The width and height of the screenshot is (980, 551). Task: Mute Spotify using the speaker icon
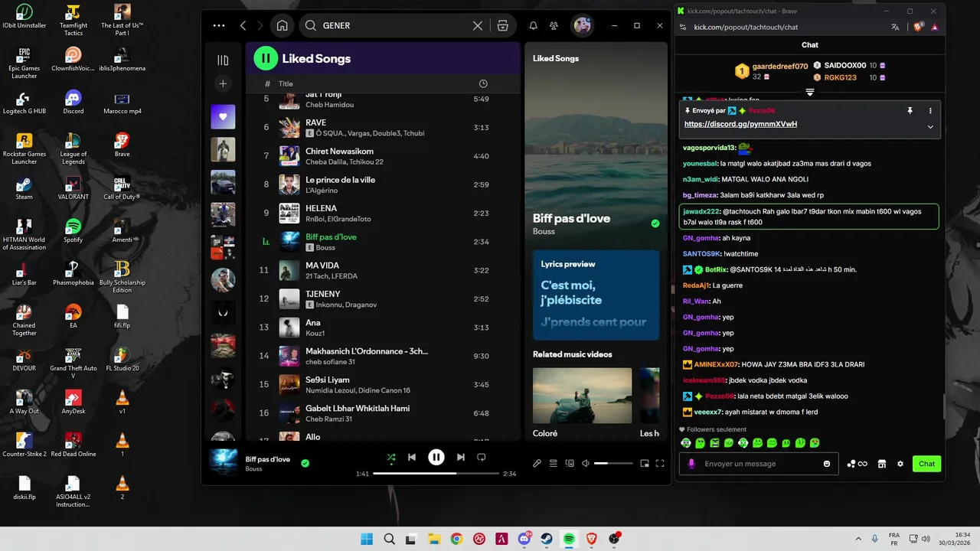click(x=586, y=463)
